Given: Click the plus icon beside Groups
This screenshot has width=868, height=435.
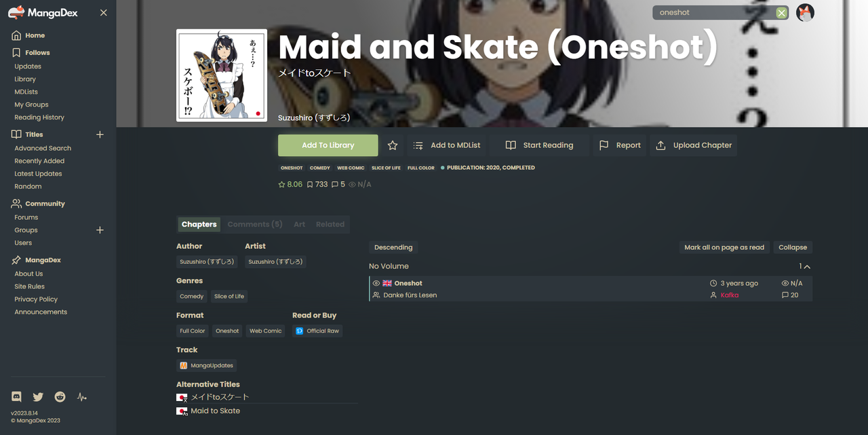Looking at the screenshot, I should point(100,230).
